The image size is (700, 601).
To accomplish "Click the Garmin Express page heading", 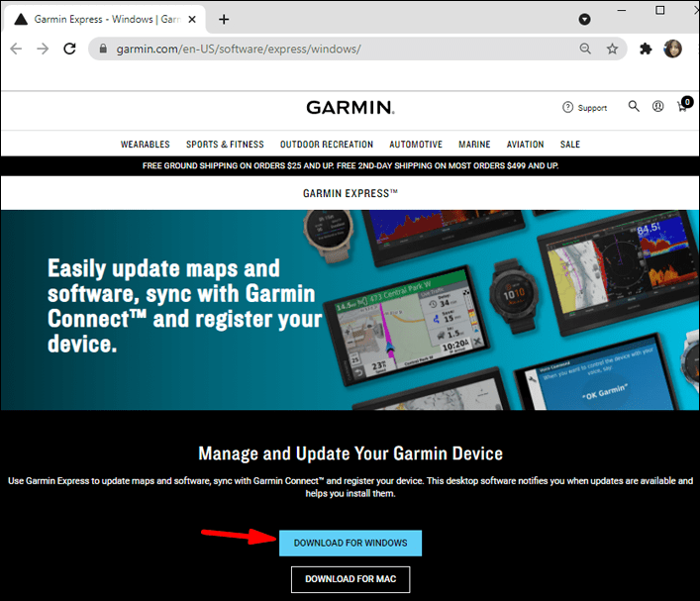I will (350, 193).
